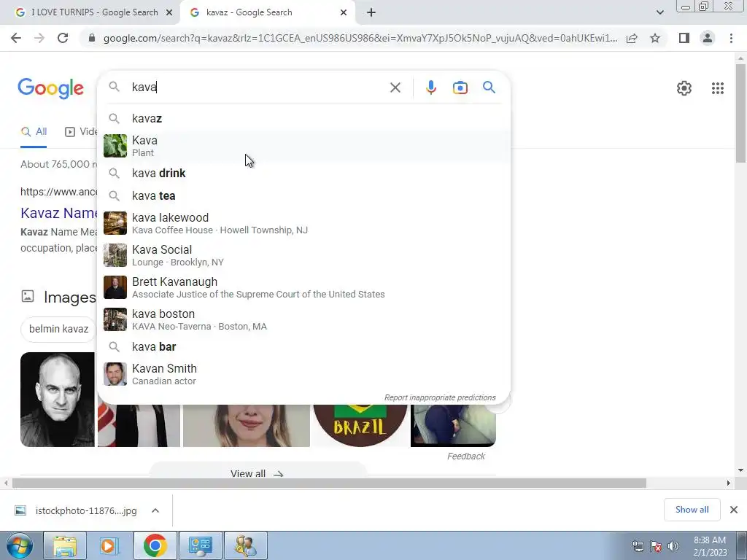Reload the page with the refresh icon

point(63,38)
